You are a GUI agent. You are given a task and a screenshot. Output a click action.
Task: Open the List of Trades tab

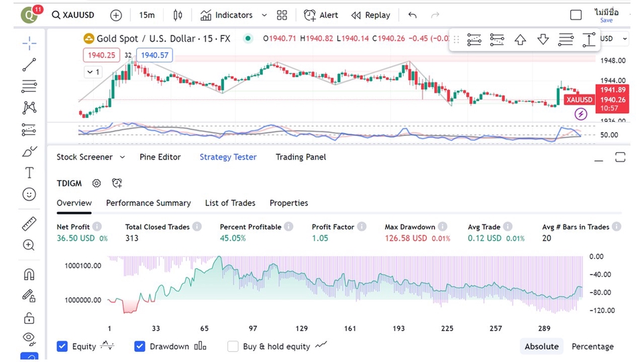[x=230, y=203]
